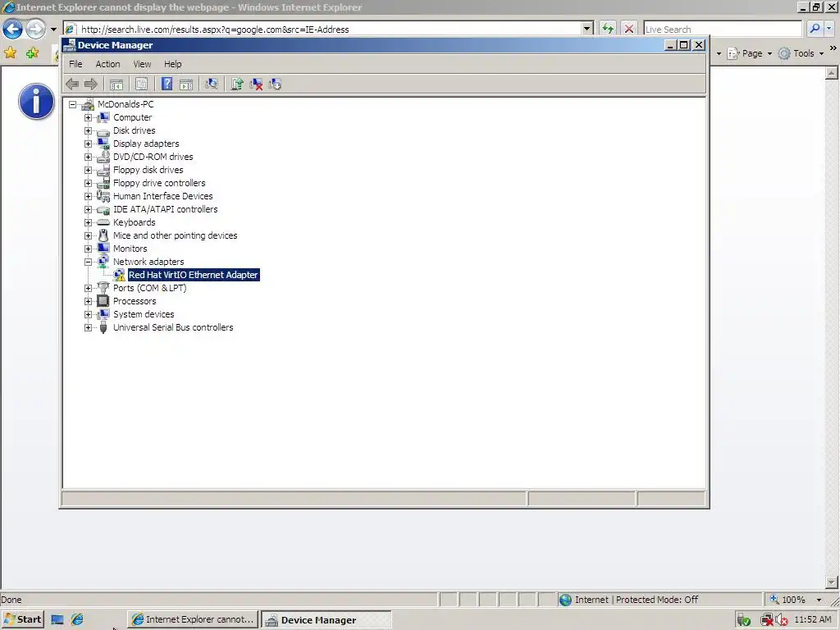Click the Start button
This screenshot has width=840, height=630.
pos(22,620)
